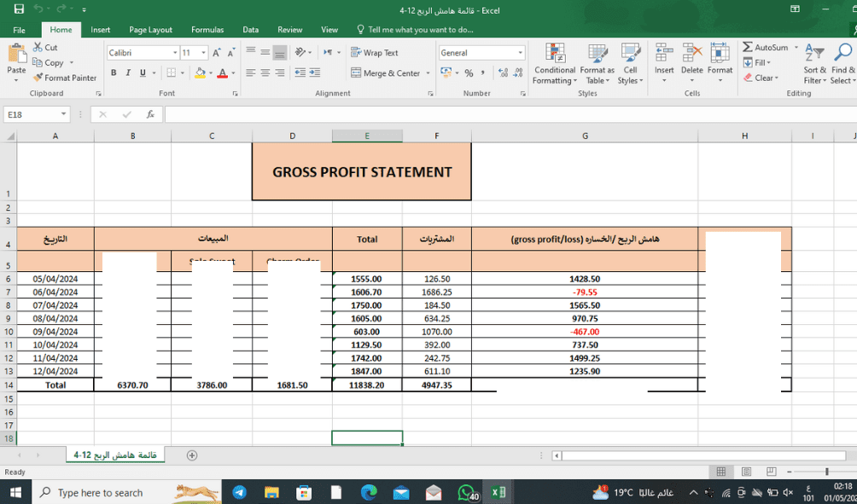The height and width of the screenshot is (504, 857).
Task: Switch to Page Layout view in status bar
Action: click(746, 472)
